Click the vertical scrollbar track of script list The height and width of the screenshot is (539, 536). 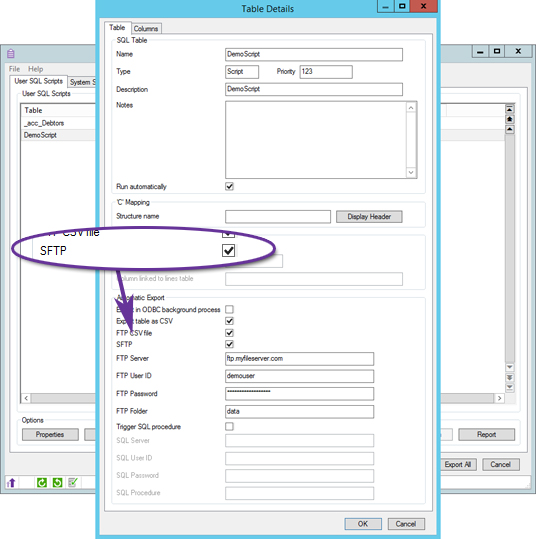point(510,248)
